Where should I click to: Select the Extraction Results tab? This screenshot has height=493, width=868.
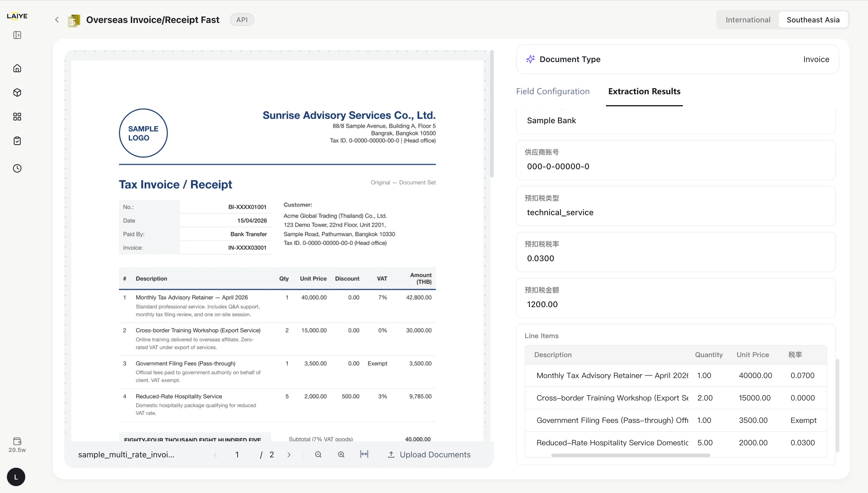click(x=644, y=91)
